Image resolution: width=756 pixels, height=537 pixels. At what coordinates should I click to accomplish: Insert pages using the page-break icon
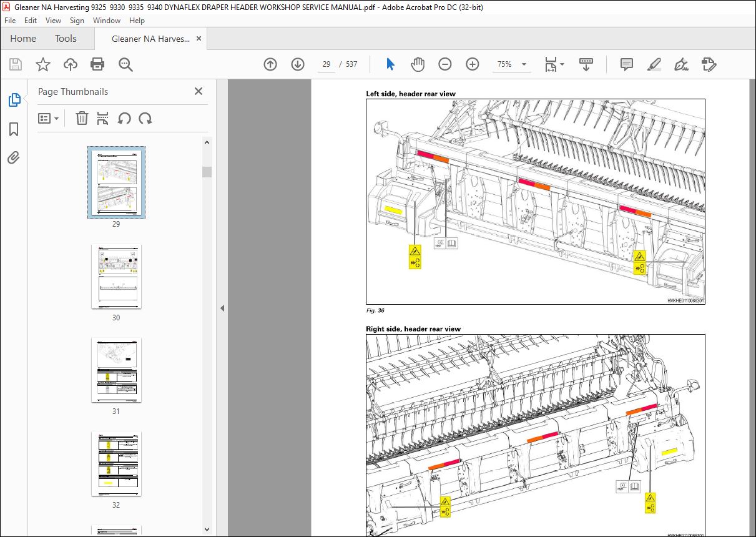[103, 118]
